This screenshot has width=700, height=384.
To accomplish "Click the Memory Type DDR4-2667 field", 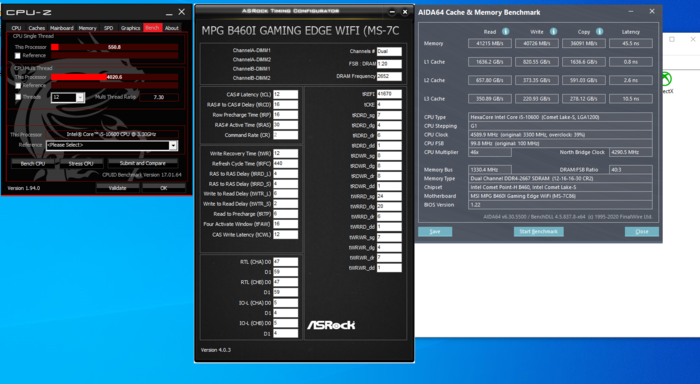I will coord(560,179).
